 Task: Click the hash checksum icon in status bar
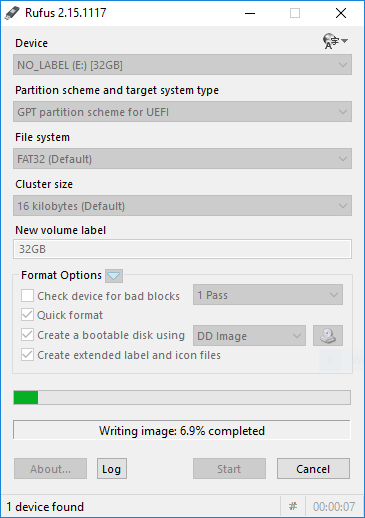point(293,507)
